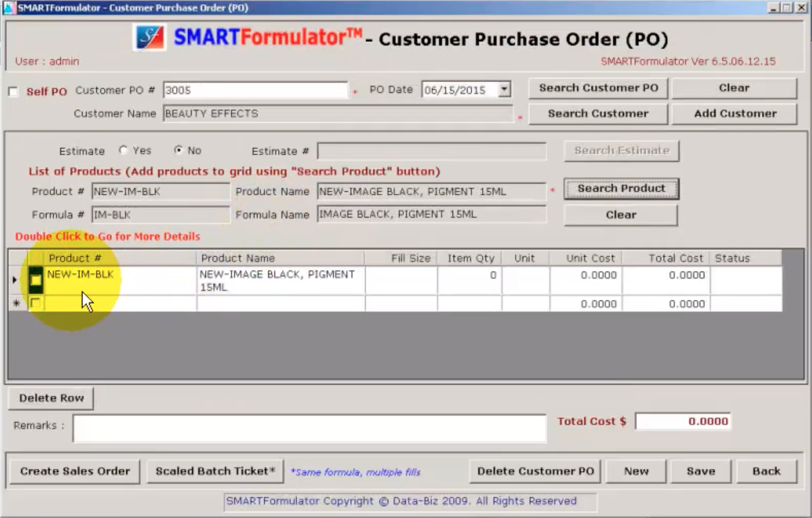812x518 pixels.
Task: Click the Save button
Action: click(x=701, y=471)
